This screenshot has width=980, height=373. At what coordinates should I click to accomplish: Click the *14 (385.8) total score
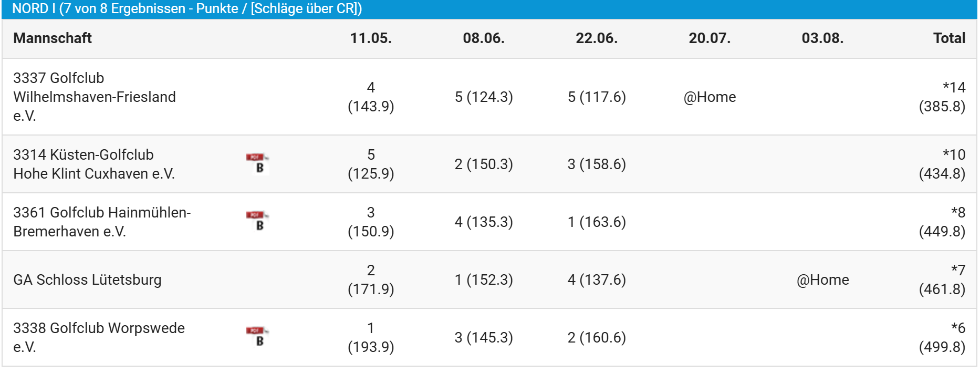pyautogui.click(x=942, y=97)
